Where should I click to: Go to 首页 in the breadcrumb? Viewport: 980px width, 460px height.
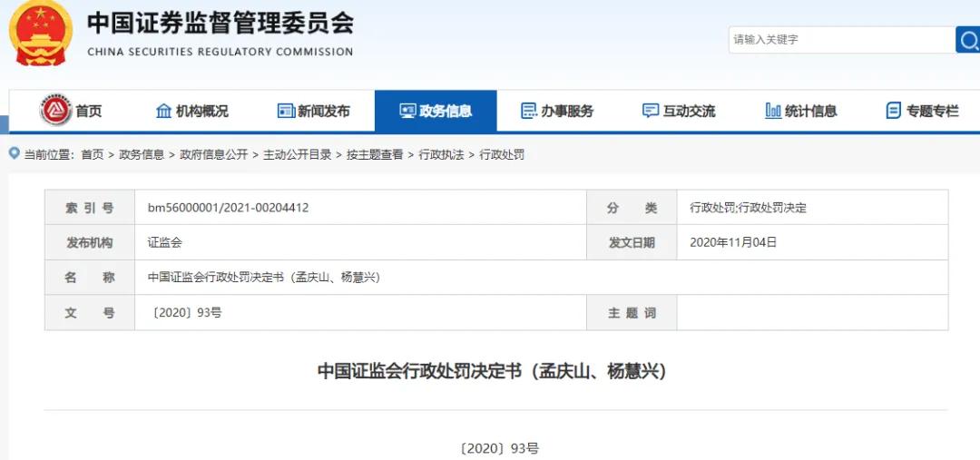click(x=93, y=154)
